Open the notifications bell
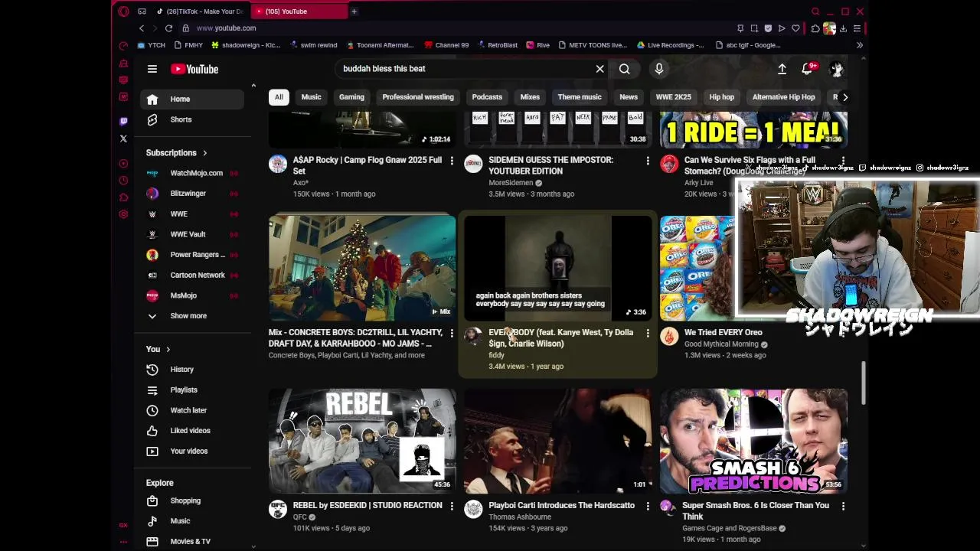980x551 pixels. click(x=807, y=69)
